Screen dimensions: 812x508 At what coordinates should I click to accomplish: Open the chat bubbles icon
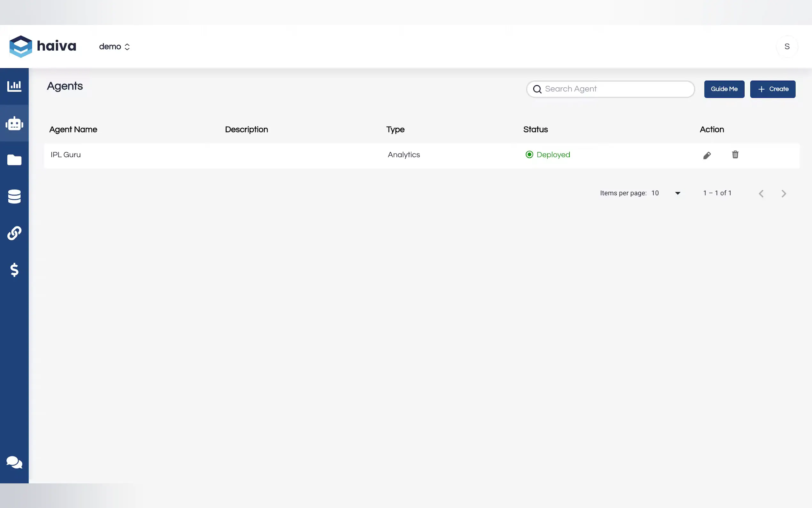click(x=14, y=462)
